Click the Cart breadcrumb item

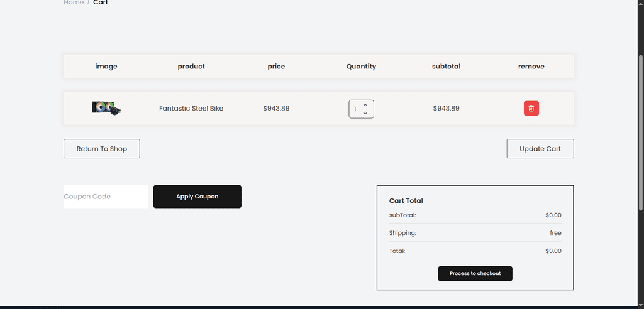click(x=101, y=3)
